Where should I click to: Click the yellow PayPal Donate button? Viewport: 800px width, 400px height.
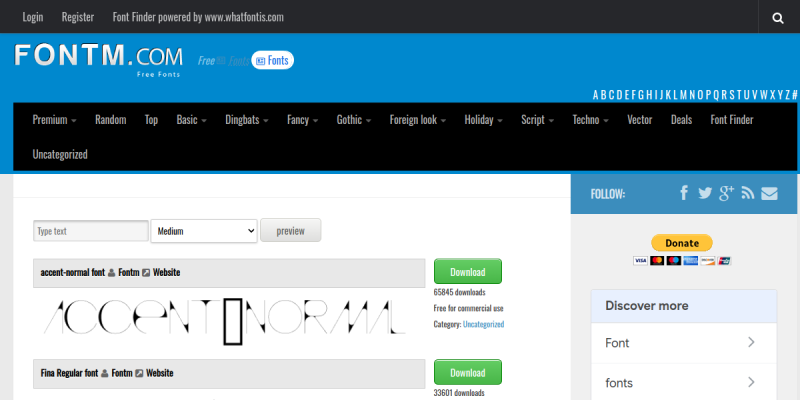pyautogui.click(x=682, y=243)
